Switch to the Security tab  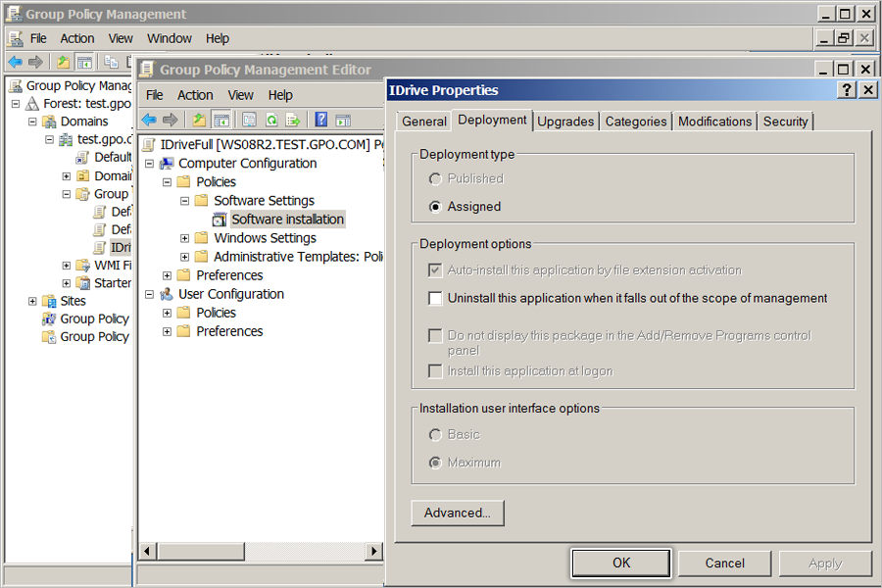[x=785, y=122]
